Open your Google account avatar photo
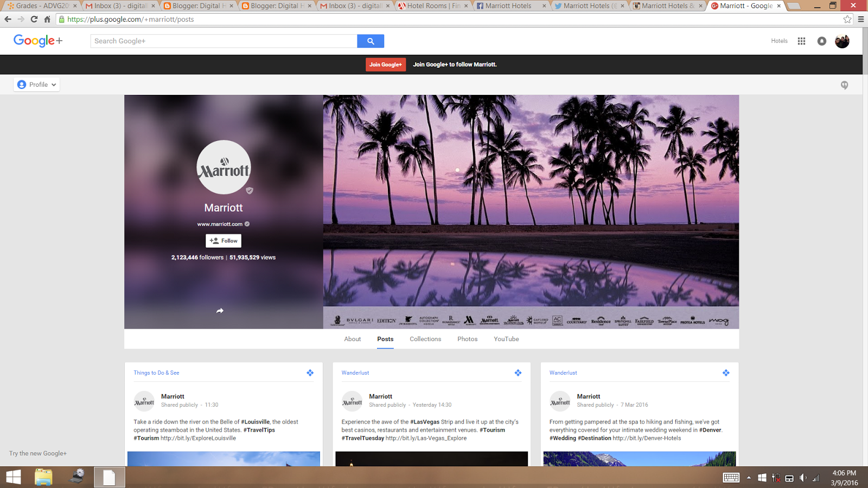Image resolution: width=868 pixels, height=488 pixels. click(x=843, y=41)
